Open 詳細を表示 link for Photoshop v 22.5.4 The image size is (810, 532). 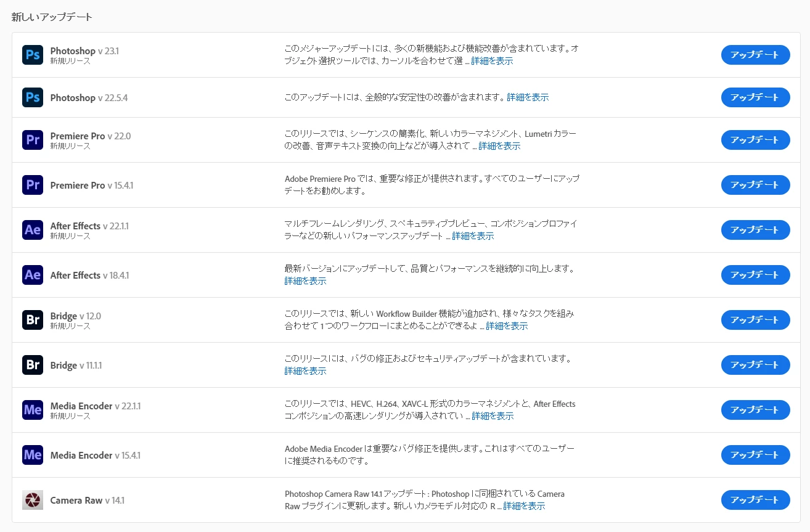point(528,97)
